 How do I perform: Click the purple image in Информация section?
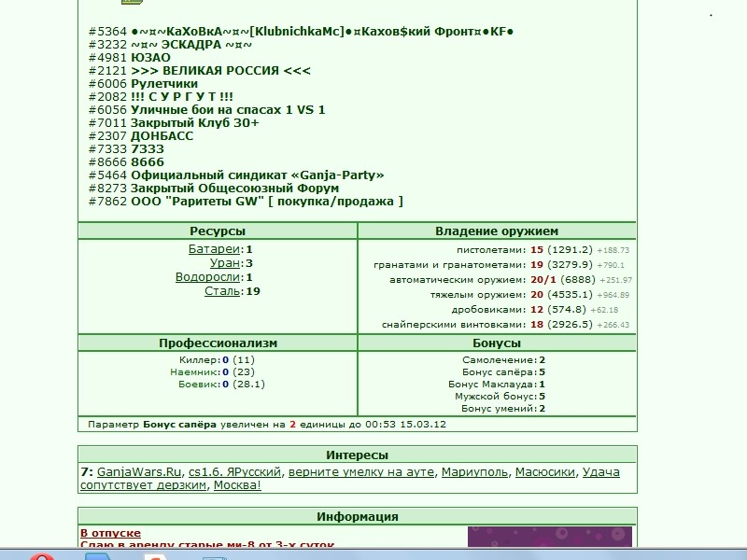tap(550, 537)
